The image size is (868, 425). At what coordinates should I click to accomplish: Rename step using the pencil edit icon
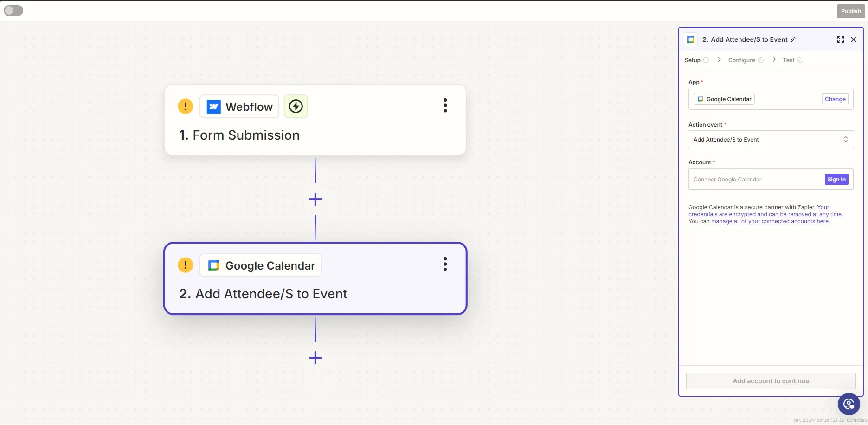(x=793, y=39)
